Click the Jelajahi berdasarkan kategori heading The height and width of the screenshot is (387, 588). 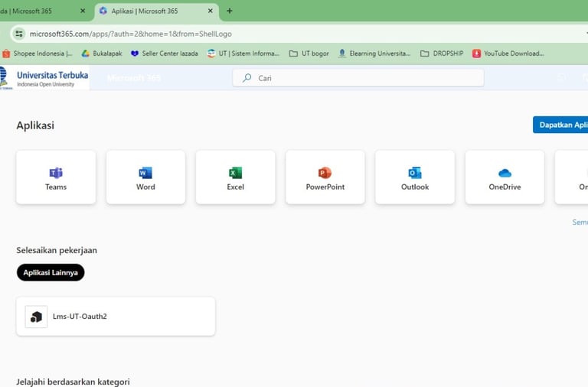click(73, 382)
